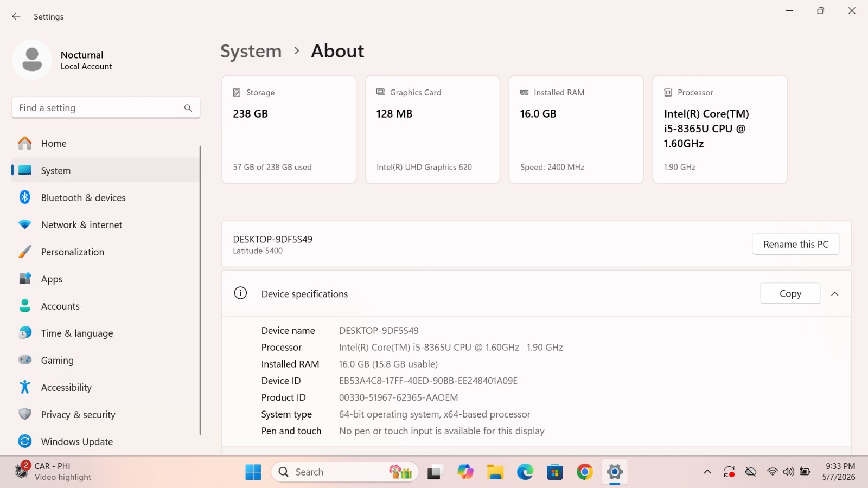Collapse the Device specifications section
The image size is (868, 488).
835,293
